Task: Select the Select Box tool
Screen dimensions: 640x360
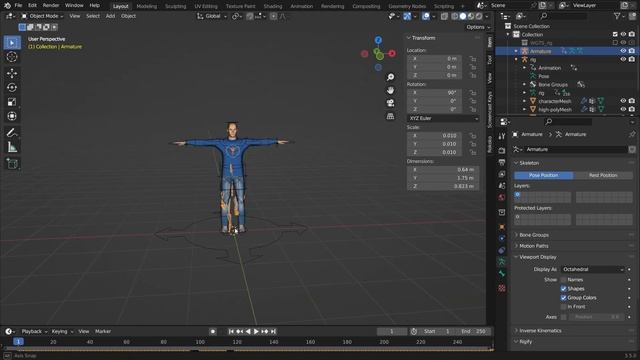Action: (x=12, y=42)
